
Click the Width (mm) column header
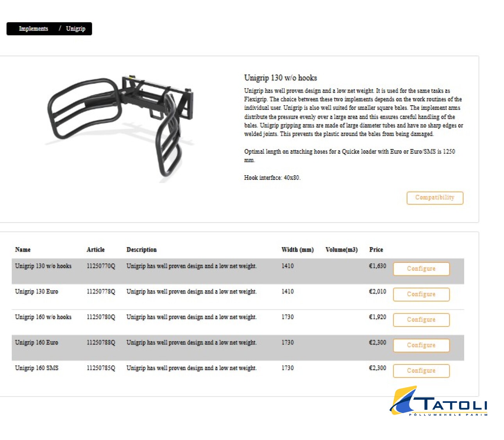[x=297, y=250]
